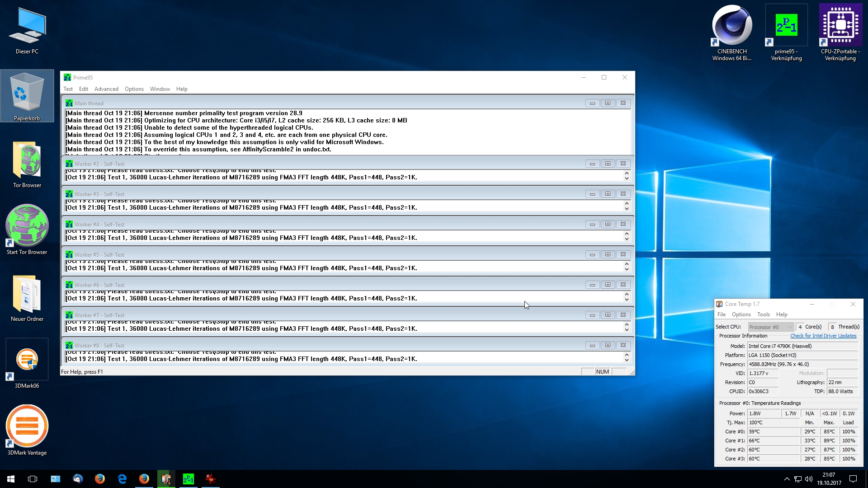868x488 pixels.
Task: Expand the Select CPU Processor #0 dropdown
Action: [771, 327]
